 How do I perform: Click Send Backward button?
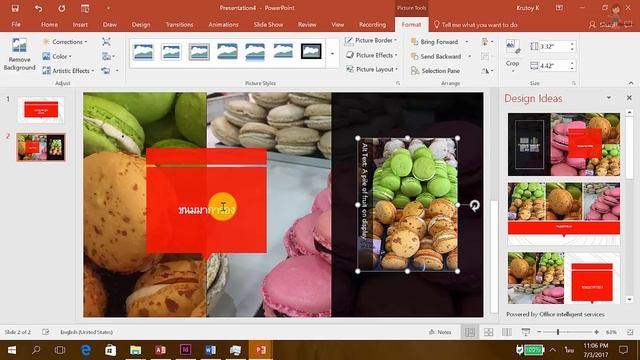click(436, 56)
